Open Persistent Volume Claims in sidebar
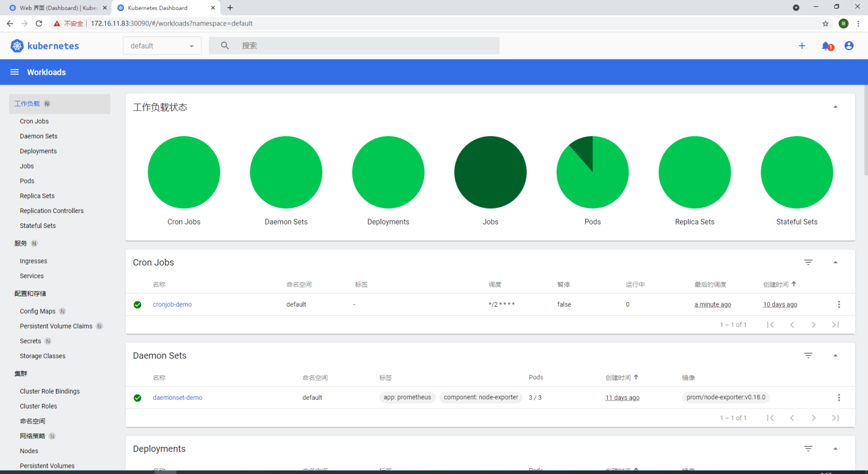868x474 pixels. click(x=56, y=326)
